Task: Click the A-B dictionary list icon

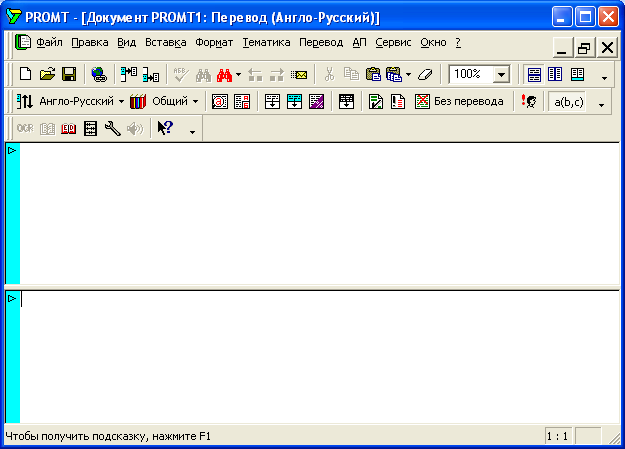Action: pos(242,101)
